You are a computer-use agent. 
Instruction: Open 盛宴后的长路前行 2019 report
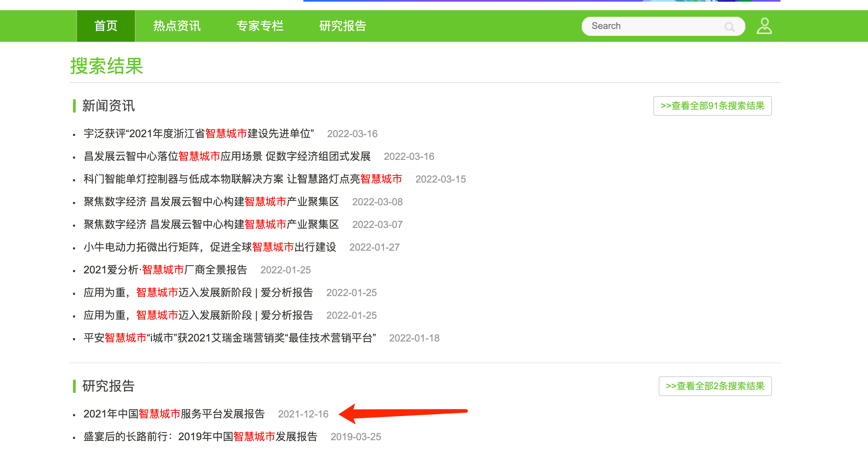coord(200,437)
